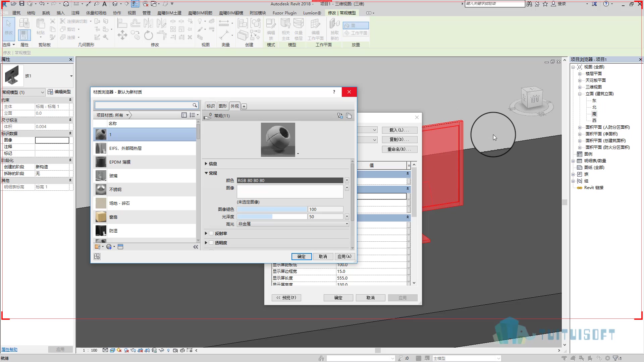Click the 图像褪色 slider bar
This screenshot has height=362, width=644.
(x=272, y=209)
